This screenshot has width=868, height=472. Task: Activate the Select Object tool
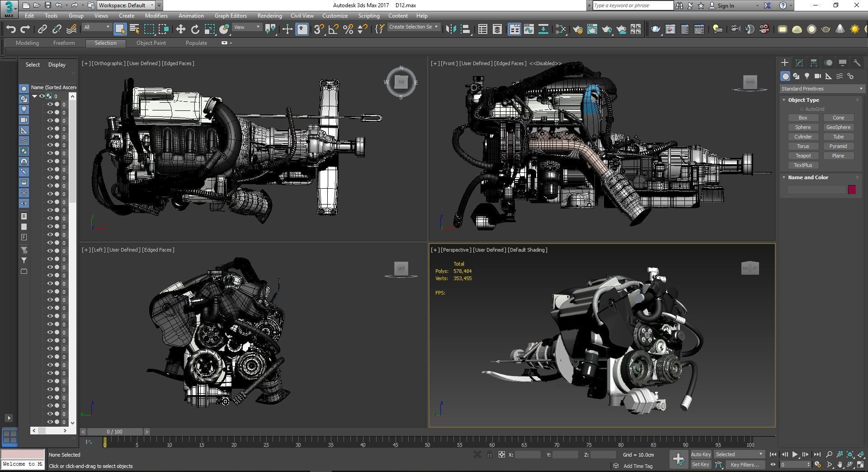click(120, 29)
